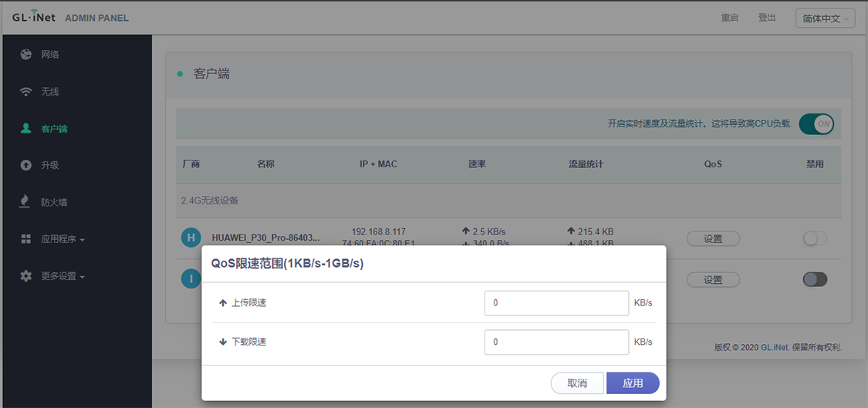Viewport: 868px width, 408px height.
Task: Click the 192.168.8.117 IP address
Action: 378,231
